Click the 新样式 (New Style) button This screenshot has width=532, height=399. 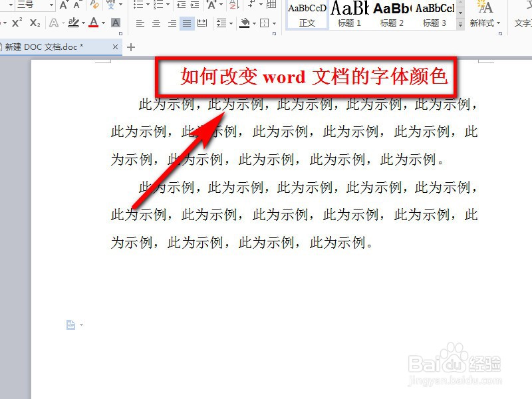(483, 15)
